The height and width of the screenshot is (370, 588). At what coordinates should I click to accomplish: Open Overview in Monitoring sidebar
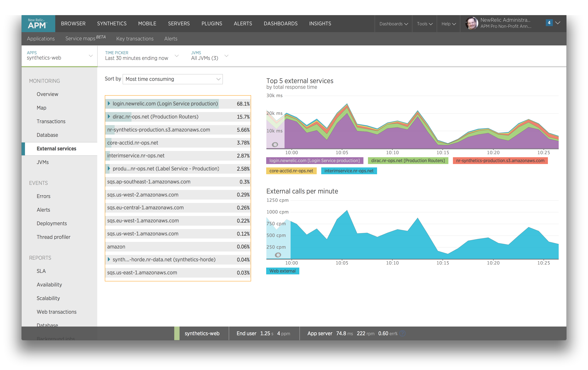(x=47, y=94)
